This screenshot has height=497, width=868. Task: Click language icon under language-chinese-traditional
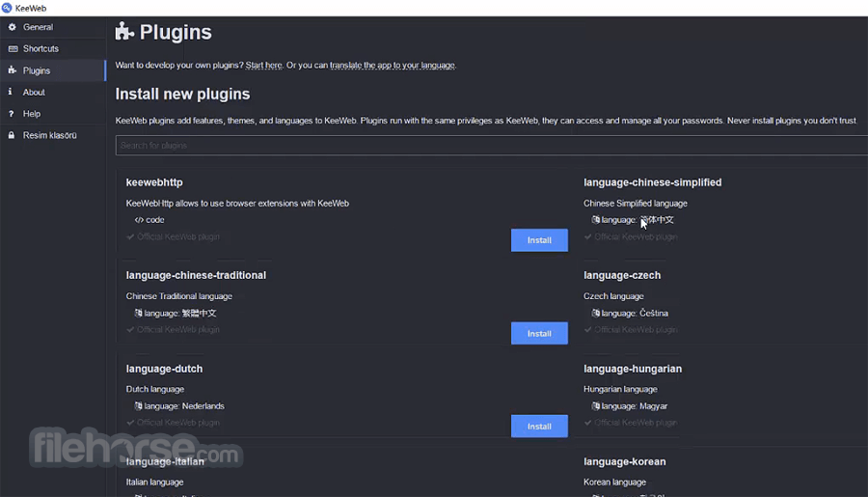pyautogui.click(x=138, y=313)
